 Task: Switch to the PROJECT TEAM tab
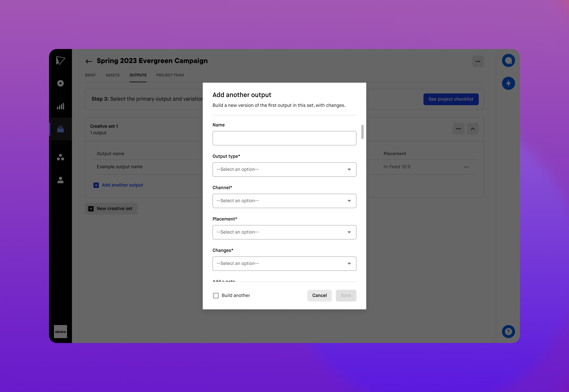click(x=170, y=75)
